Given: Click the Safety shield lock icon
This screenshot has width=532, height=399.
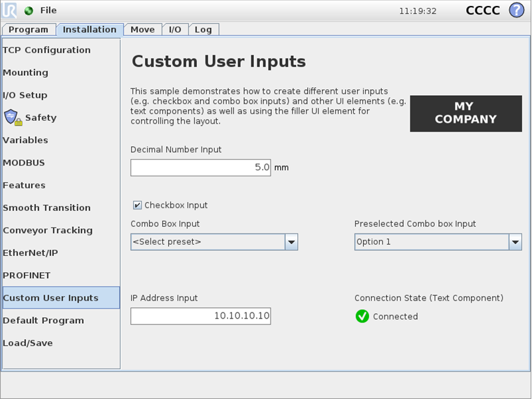Looking at the screenshot, I should [13, 118].
